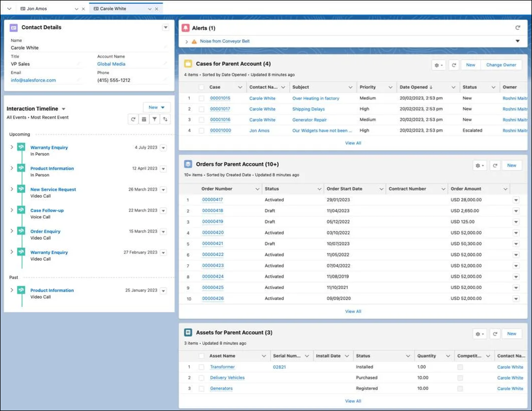The height and width of the screenshot is (411, 532).
Task: Open the workspace tabs list chevron
Action: point(9,9)
